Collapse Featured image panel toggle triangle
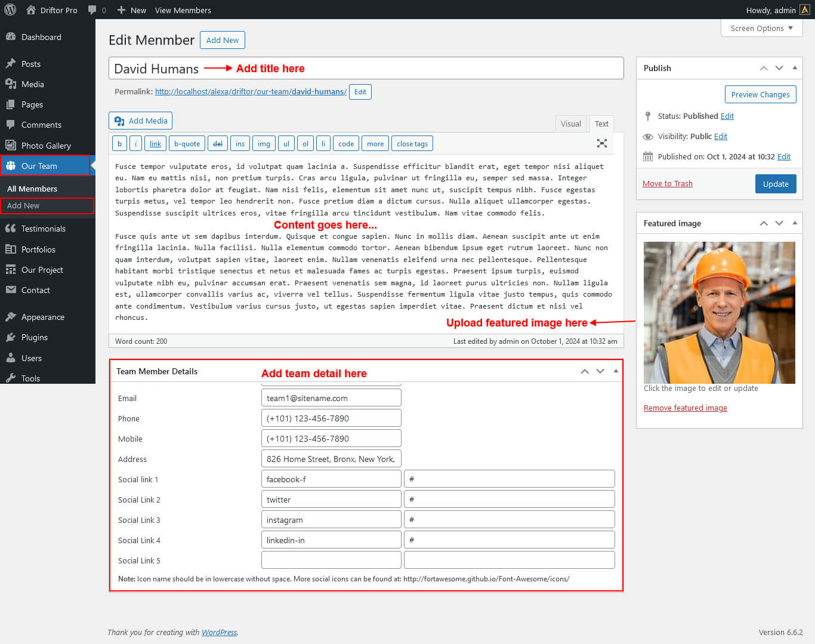The width and height of the screenshot is (815, 644). click(x=795, y=223)
